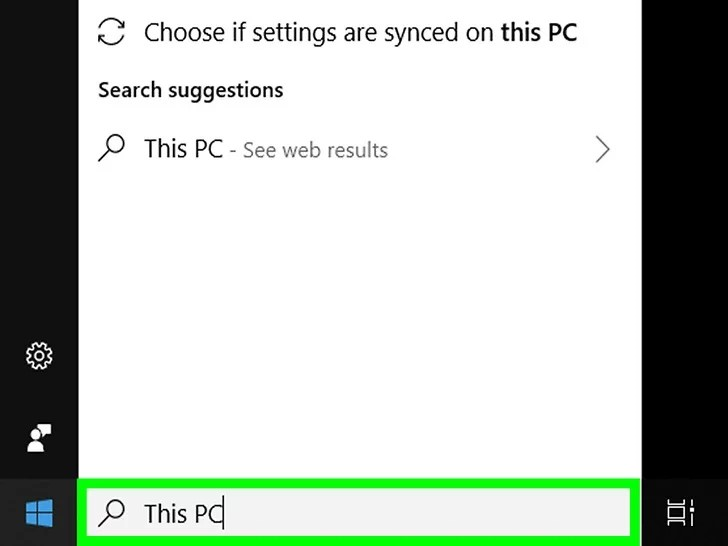Expand This PC suggestion with chevron arrow
Screen dimensions: 728x546
tap(602, 150)
